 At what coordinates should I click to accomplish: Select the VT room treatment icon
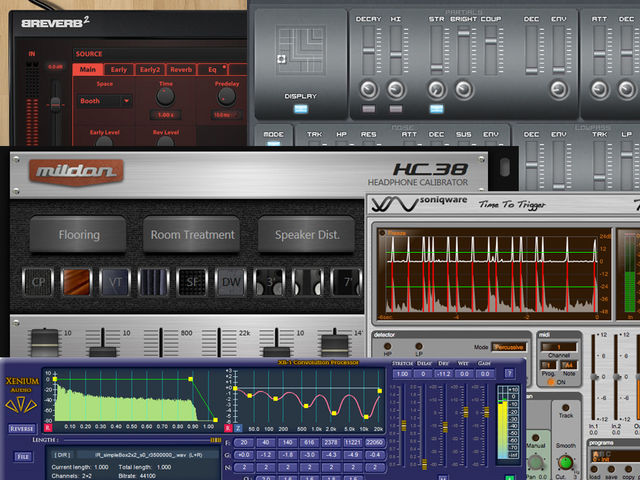(115, 282)
